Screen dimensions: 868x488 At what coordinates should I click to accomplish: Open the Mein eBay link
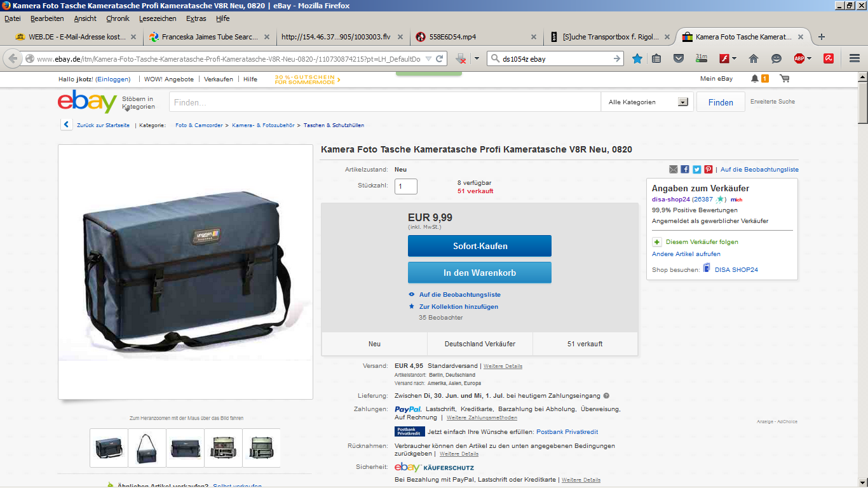(x=716, y=79)
